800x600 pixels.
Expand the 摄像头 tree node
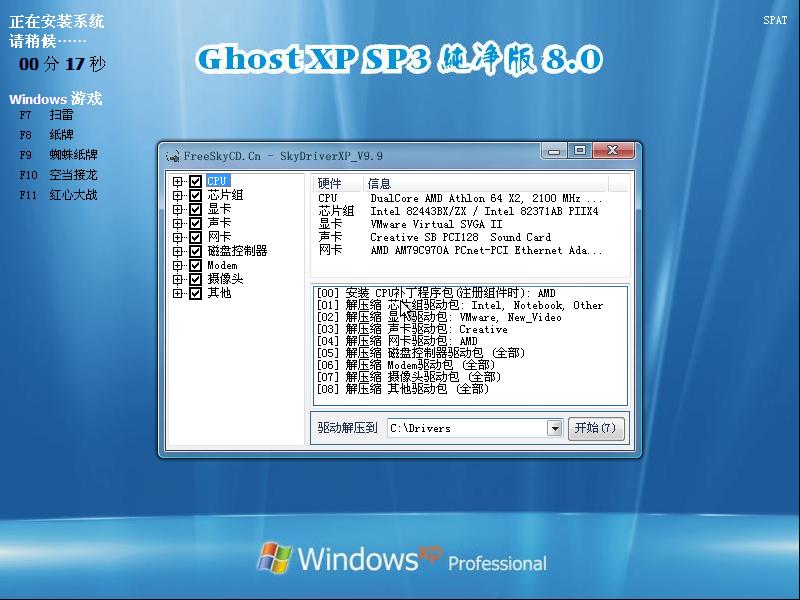click(x=178, y=280)
